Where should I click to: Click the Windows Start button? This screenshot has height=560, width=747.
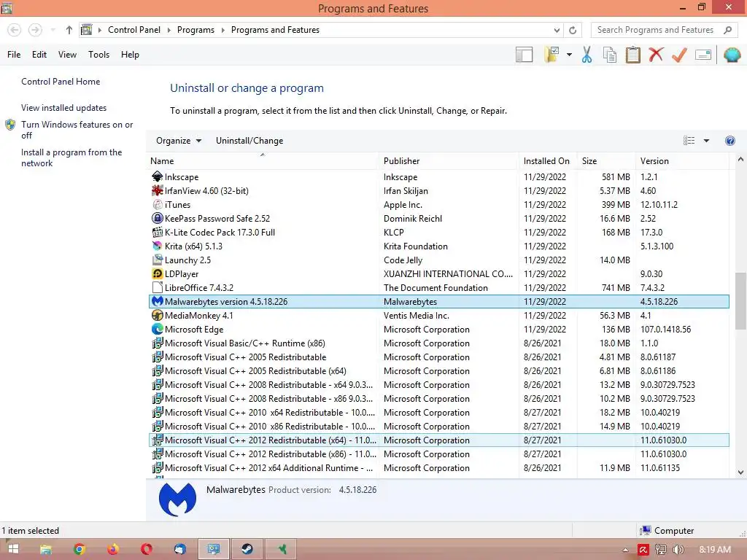[13, 549]
